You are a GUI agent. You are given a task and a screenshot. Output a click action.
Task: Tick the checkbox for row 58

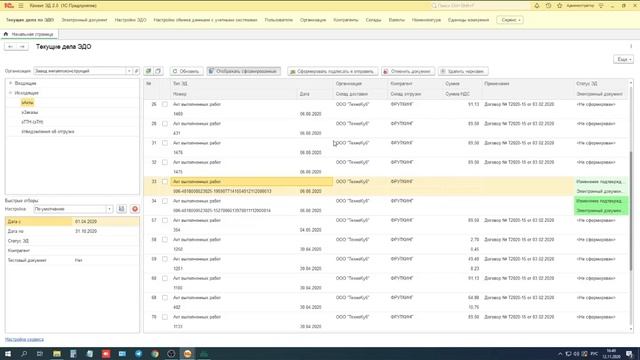coord(165,240)
